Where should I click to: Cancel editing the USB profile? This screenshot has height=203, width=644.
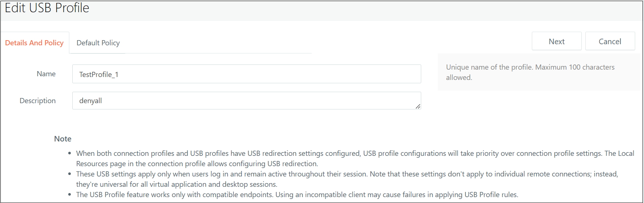[x=610, y=41]
